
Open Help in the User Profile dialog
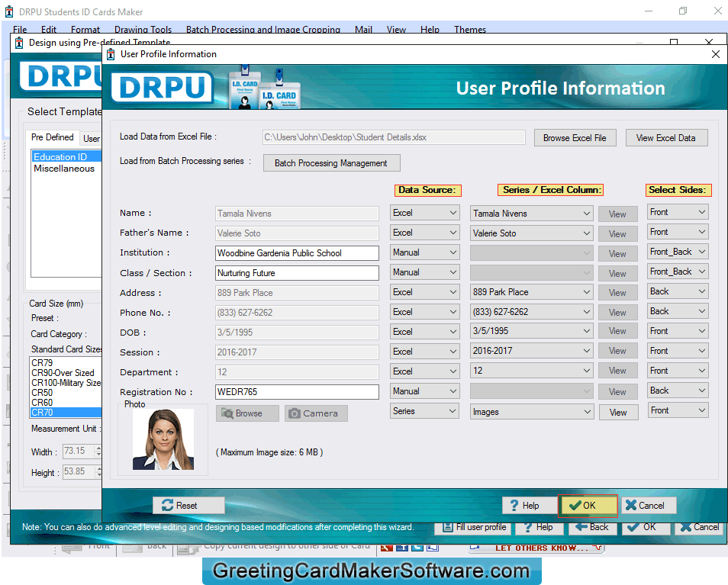point(530,505)
